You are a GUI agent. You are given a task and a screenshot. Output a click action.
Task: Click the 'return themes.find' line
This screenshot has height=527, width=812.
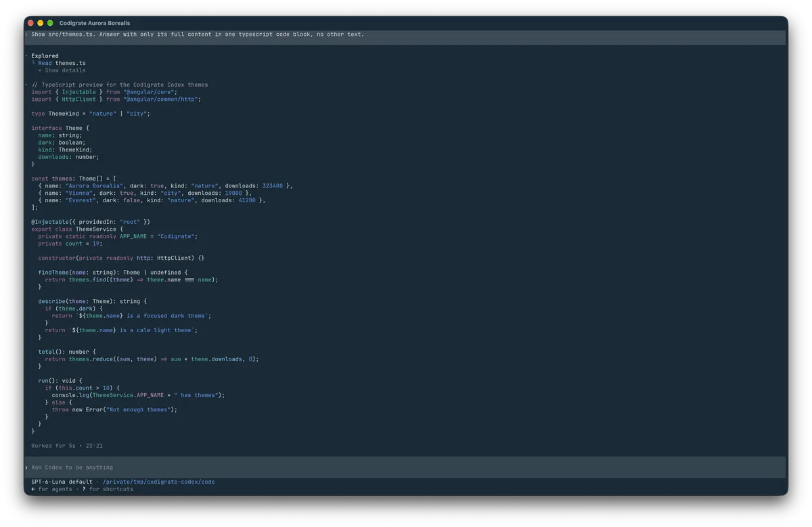click(131, 279)
